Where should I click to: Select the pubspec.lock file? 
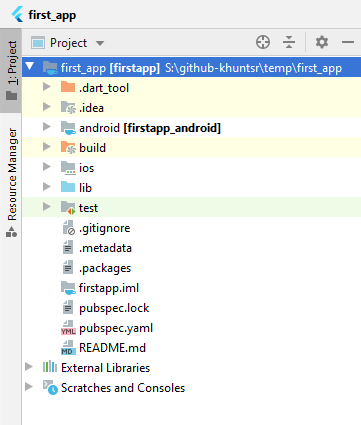tap(114, 308)
